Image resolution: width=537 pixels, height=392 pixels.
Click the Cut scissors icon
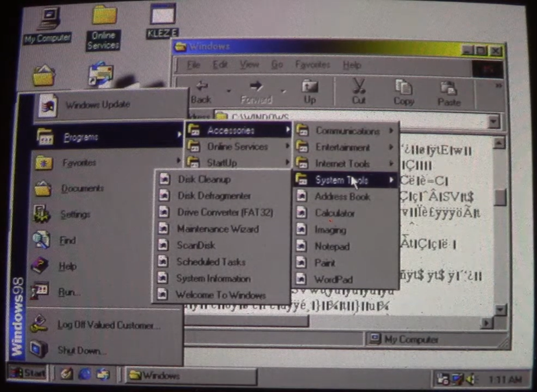[359, 92]
